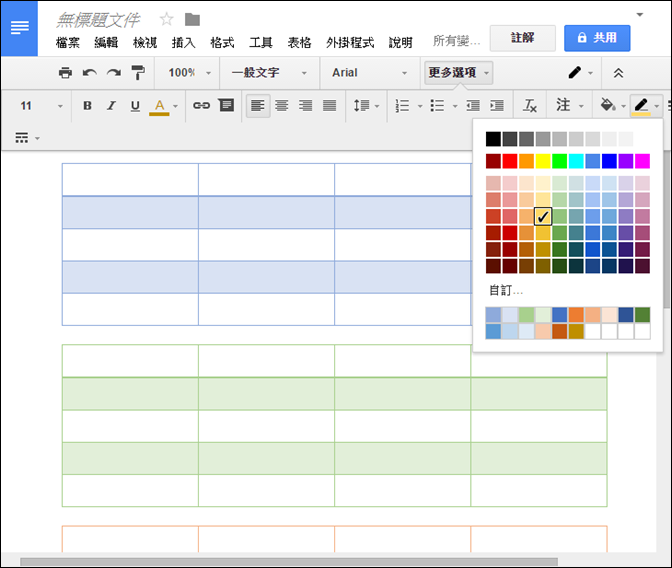Undo the last action

click(x=89, y=73)
